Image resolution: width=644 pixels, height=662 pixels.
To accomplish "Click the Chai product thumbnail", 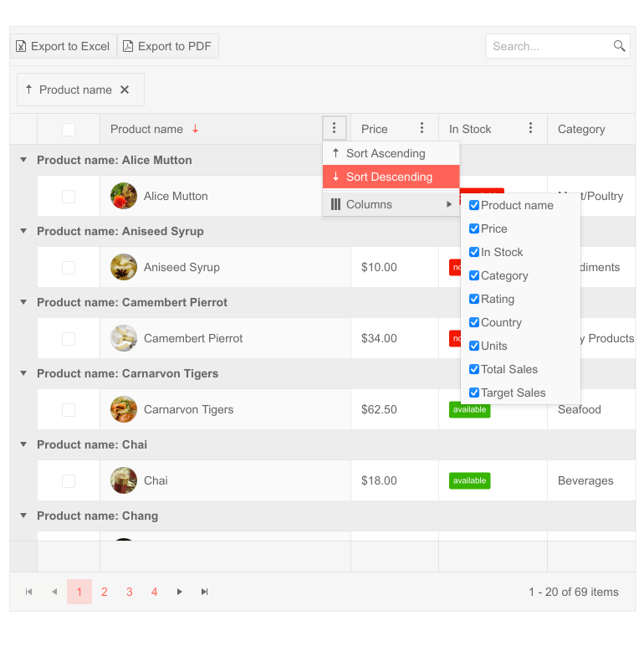I will [124, 480].
